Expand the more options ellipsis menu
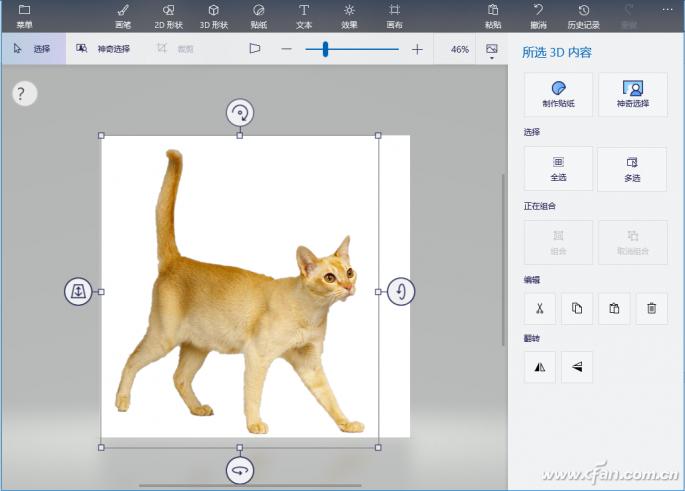685x491 pixels. point(667,10)
